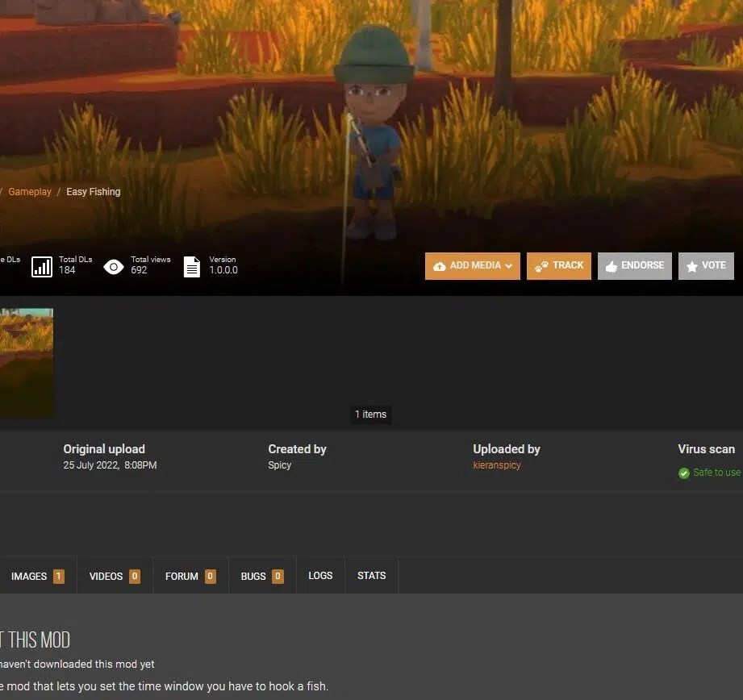Click the creator name Spicy
This screenshot has height=700, width=743.
click(280, 465)
